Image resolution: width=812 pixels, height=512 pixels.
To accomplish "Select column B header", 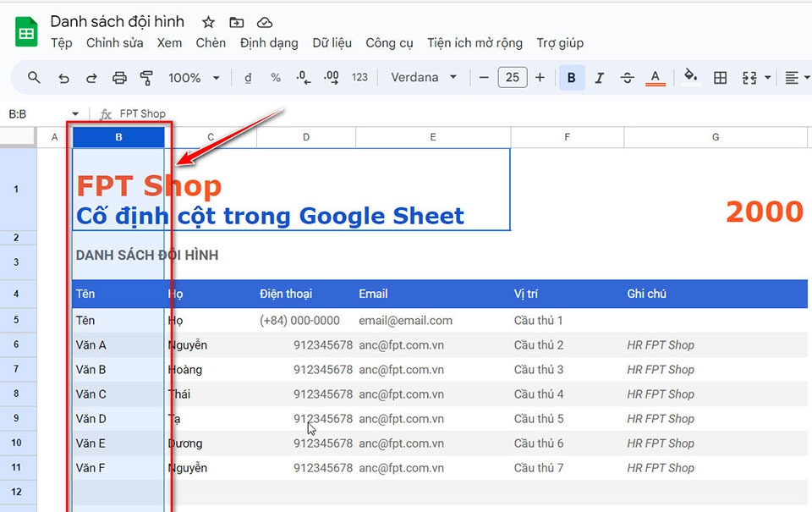I will coord(118,137).
